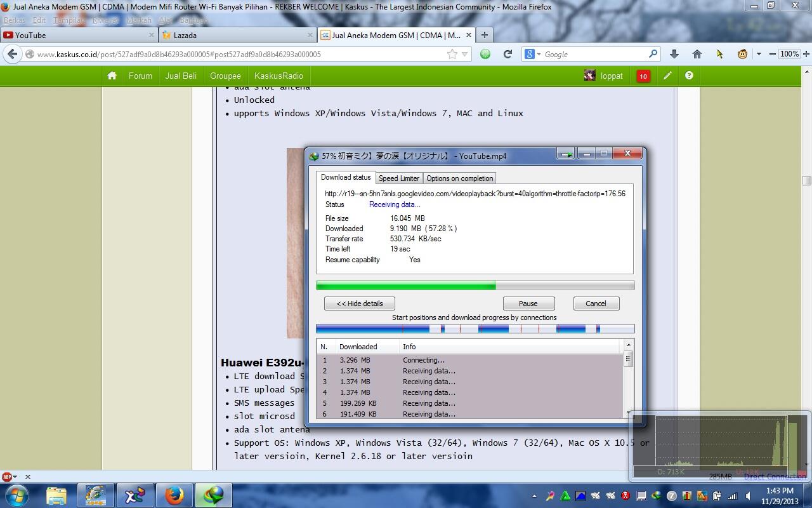Close the Lazada tab
This screenshot has height=508, width=812.
(310, 35)
